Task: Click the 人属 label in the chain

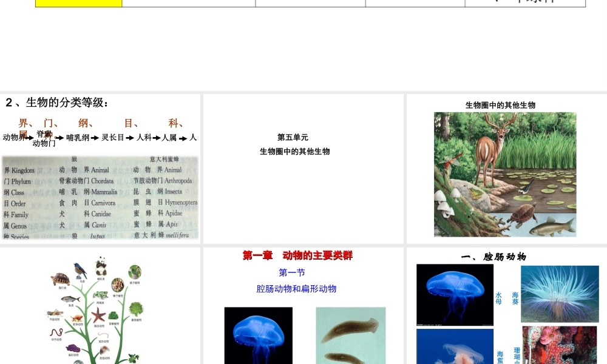Action: click(169, 138)
